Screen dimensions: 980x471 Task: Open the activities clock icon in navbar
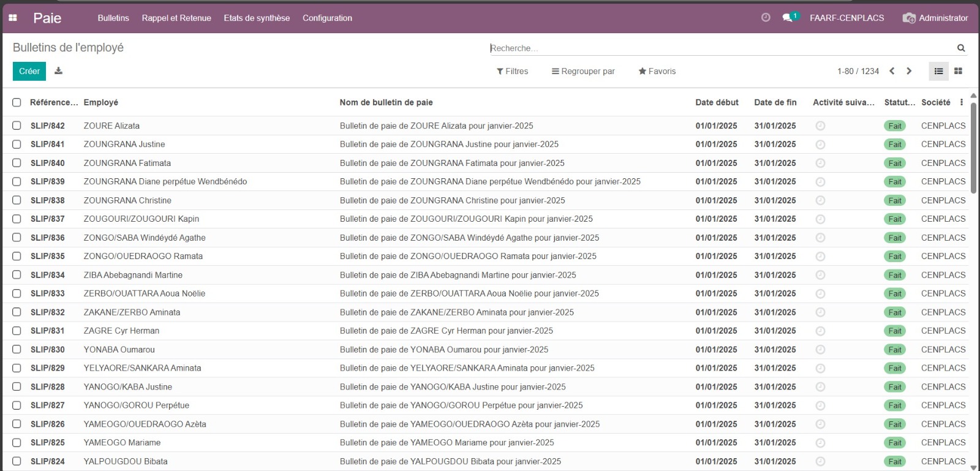(765, 18)
